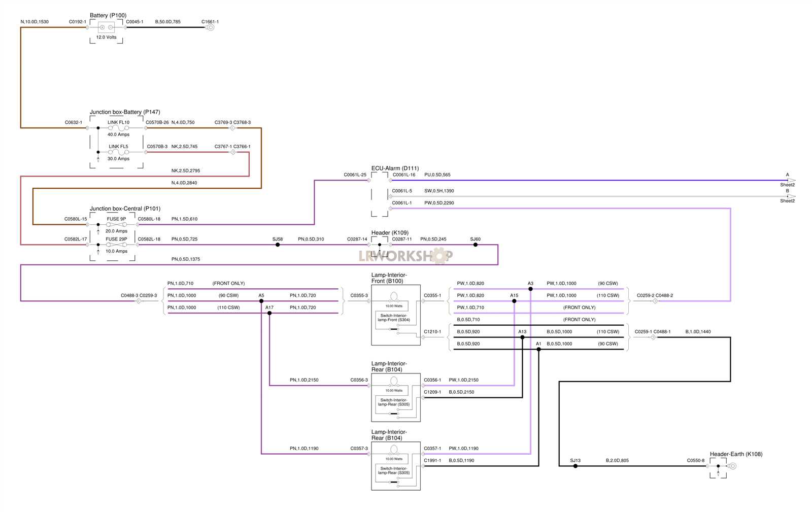Click the B,1.0D,1440 wire label
This screenshot has height=512, width=812.
click(698, 332)
